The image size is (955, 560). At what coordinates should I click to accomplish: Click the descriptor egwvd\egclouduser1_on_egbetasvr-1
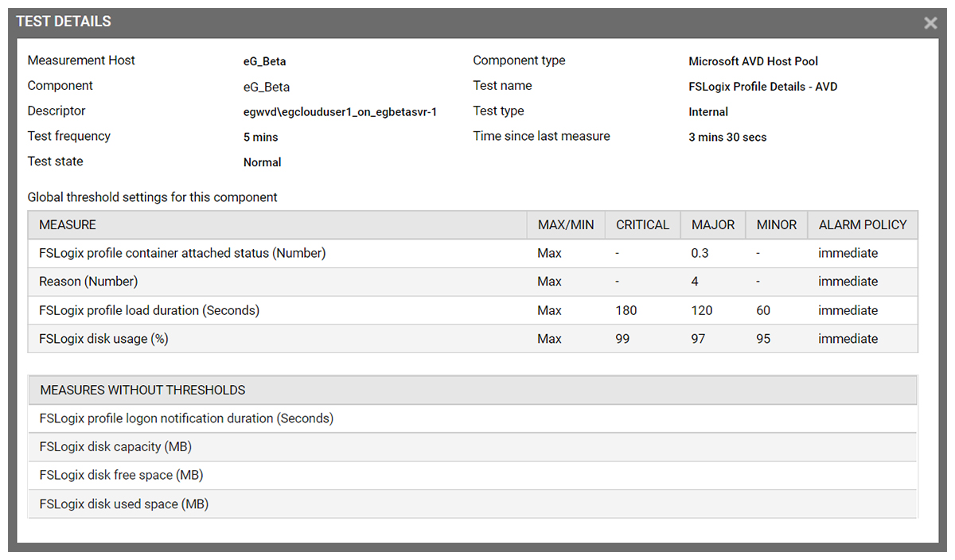pyautogui.click(x=341, y=112)
